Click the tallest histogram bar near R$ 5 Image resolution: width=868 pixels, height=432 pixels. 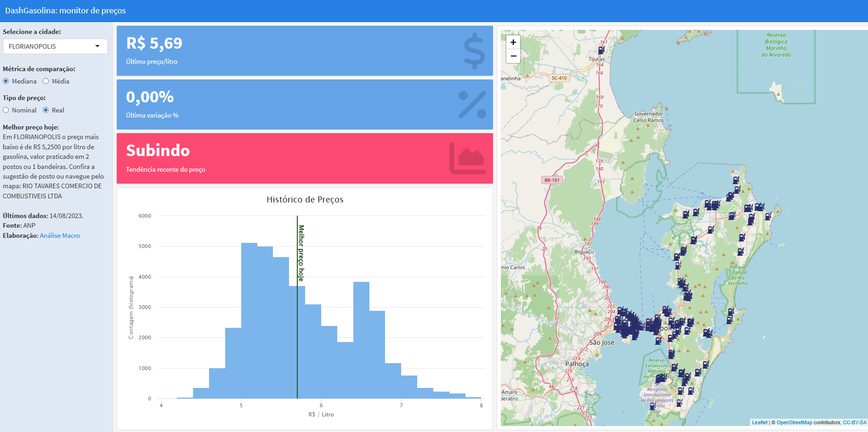(249, 320)
